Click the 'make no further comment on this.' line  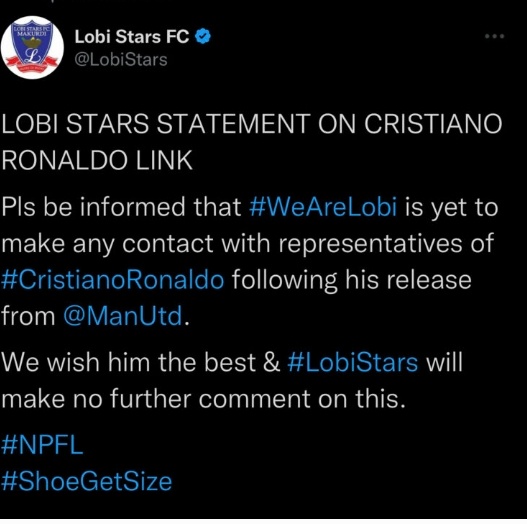coord(204,399)
